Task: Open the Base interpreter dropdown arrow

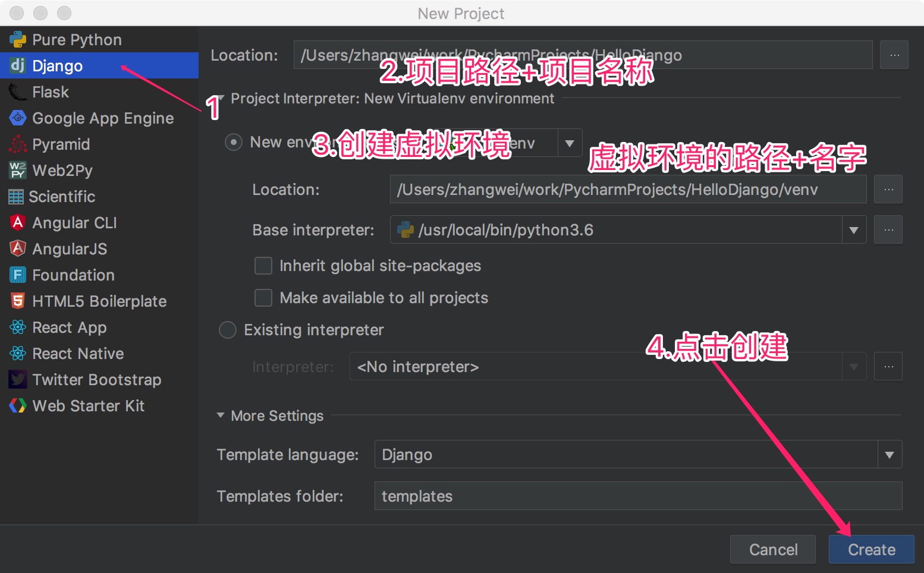Action: click(854, 230)
